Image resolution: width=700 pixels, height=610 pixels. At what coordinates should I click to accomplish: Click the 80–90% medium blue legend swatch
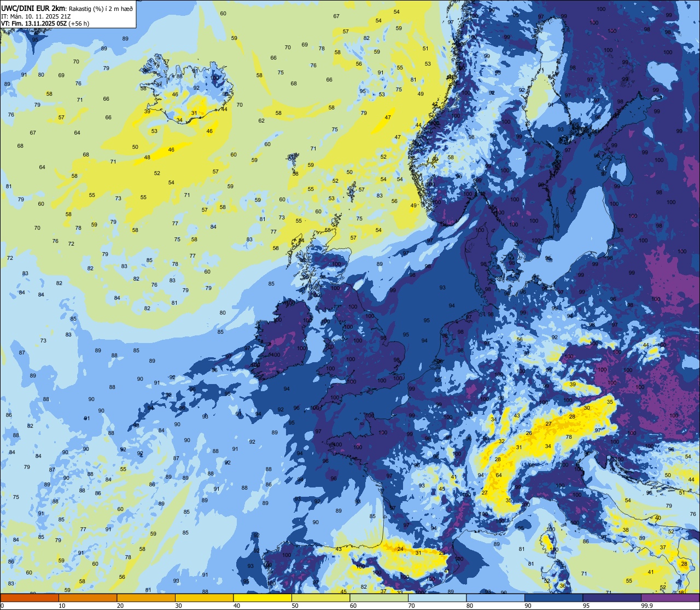tap(495, 597)
